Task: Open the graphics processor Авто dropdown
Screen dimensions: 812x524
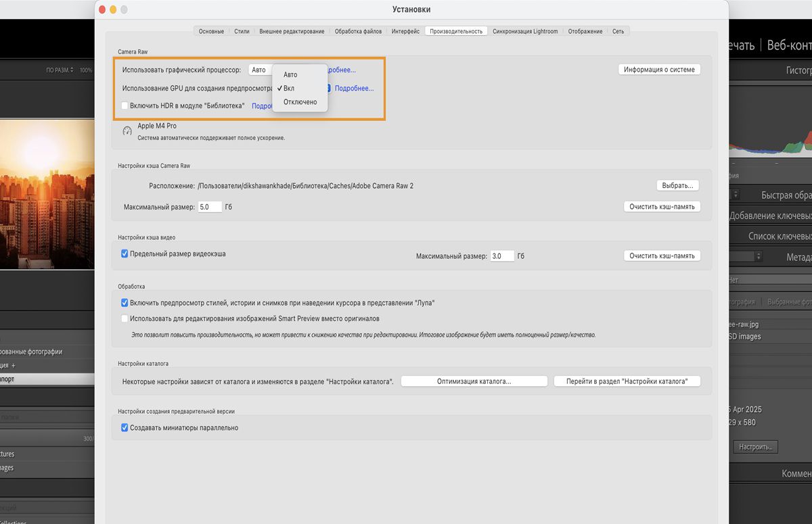Action: pos(261,70)
